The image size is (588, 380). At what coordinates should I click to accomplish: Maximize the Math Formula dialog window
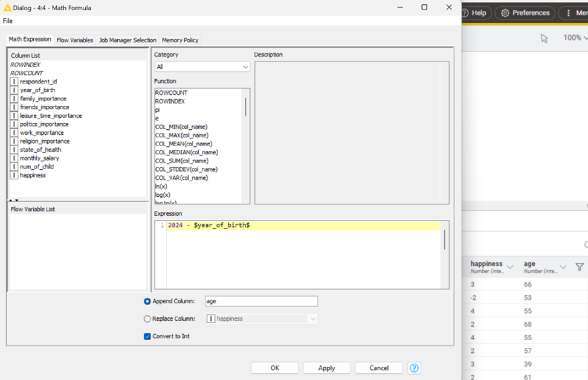(424, 7)
